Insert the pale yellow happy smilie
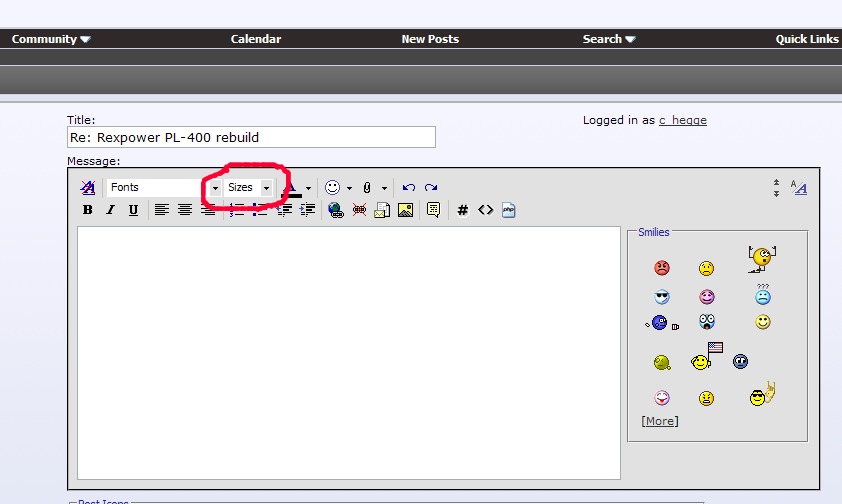The width and height of the screenshot is (842, 504). 763,322
